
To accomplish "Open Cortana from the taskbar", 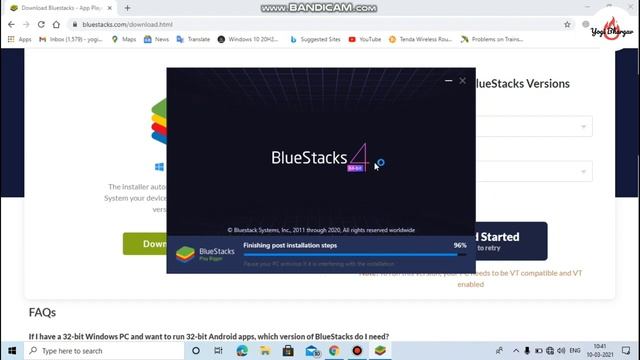I will point(196,351).
